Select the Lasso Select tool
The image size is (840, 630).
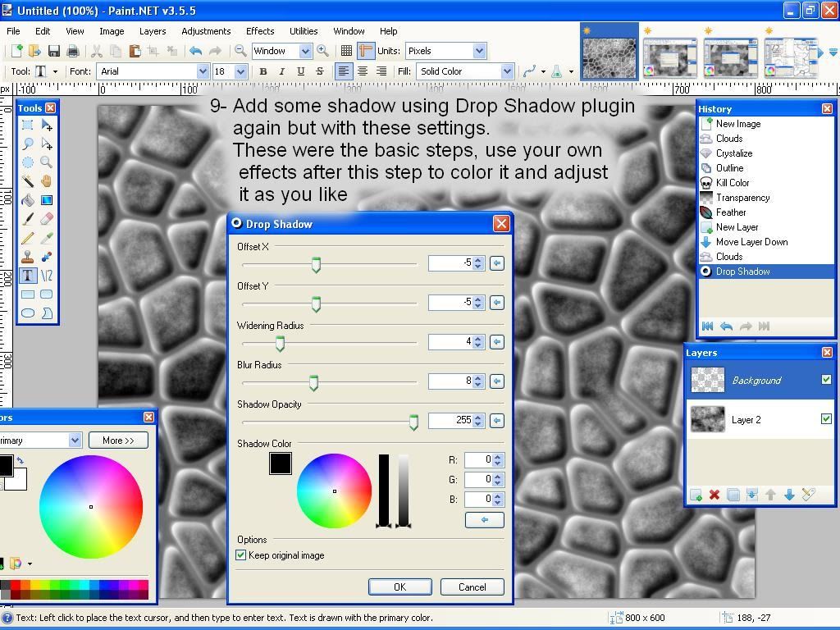click(x=27, y=144)
